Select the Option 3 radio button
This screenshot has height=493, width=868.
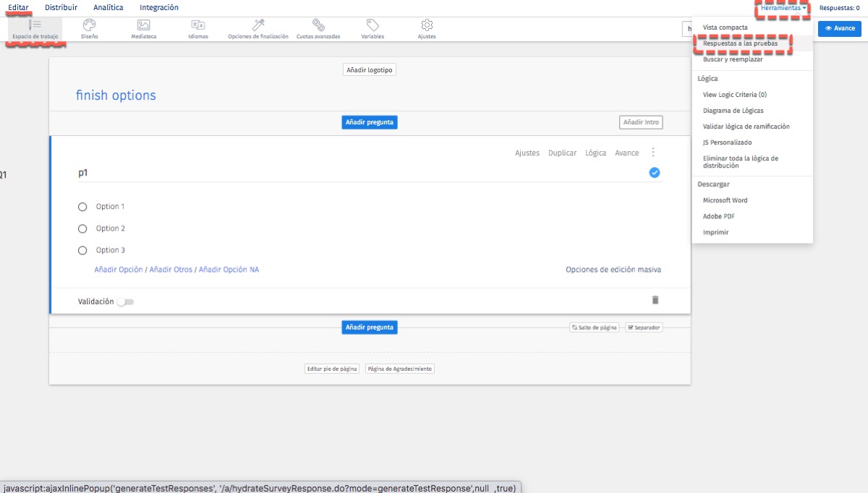(82, 250)
